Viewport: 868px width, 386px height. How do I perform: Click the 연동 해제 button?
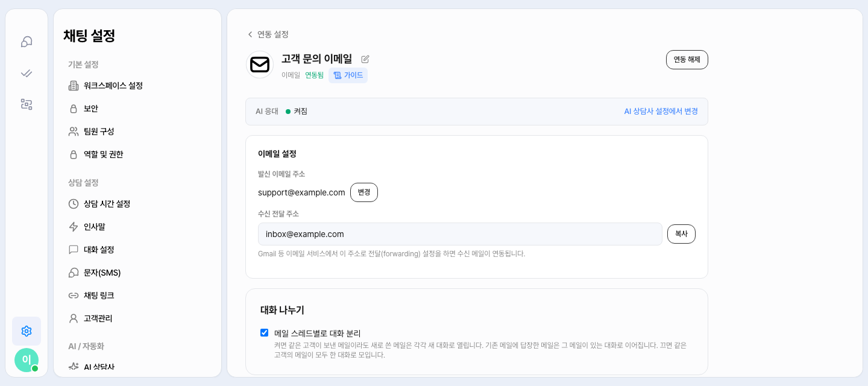point(687,60)
